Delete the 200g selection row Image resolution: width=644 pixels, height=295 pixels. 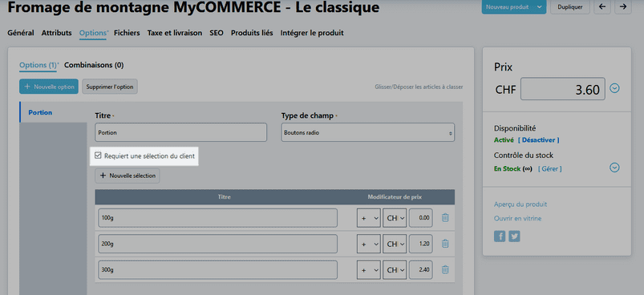point(445,244)
